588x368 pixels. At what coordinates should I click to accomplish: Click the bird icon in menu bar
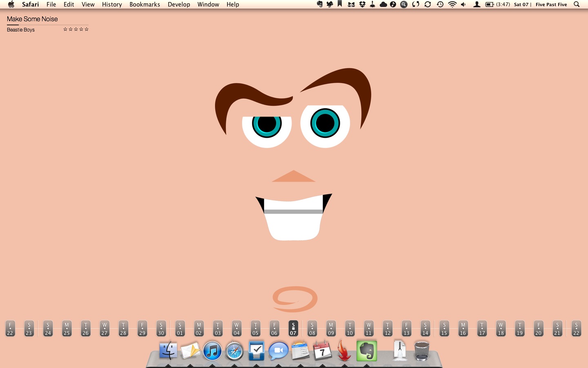coord(330,4)
